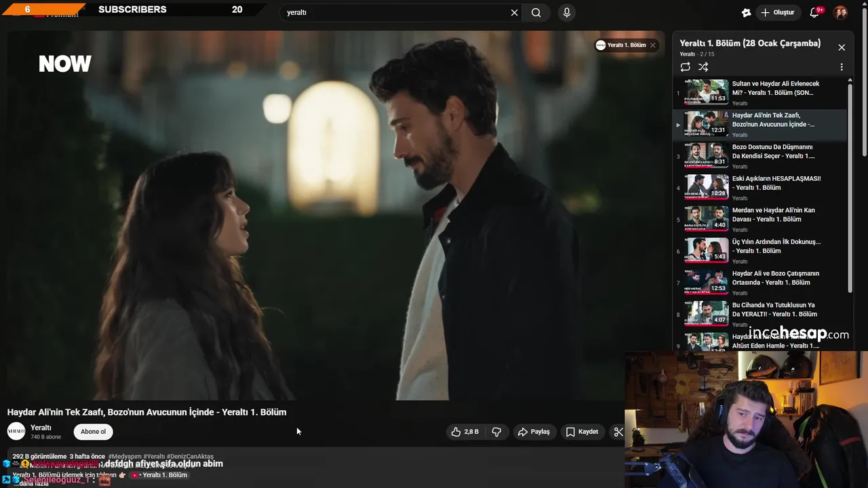868x488 pixels.
Task: Like the video, 2,8 B likes
Action: click(x=465, y=432)
